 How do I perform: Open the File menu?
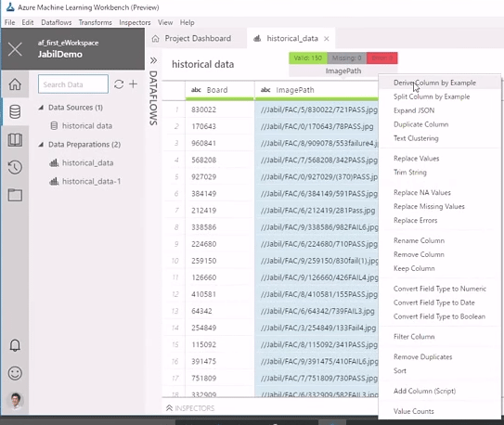point(9,22)
